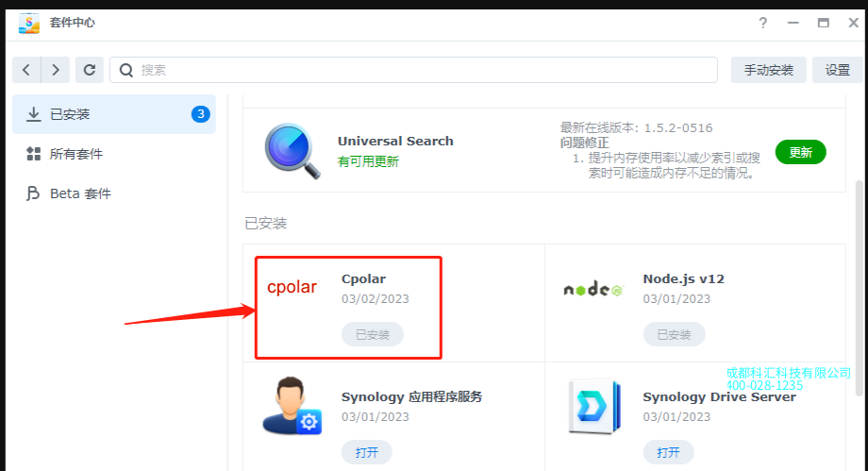Select the 已安装 sidebar tab
Screen dimensions: 868x471
(114, 114)
